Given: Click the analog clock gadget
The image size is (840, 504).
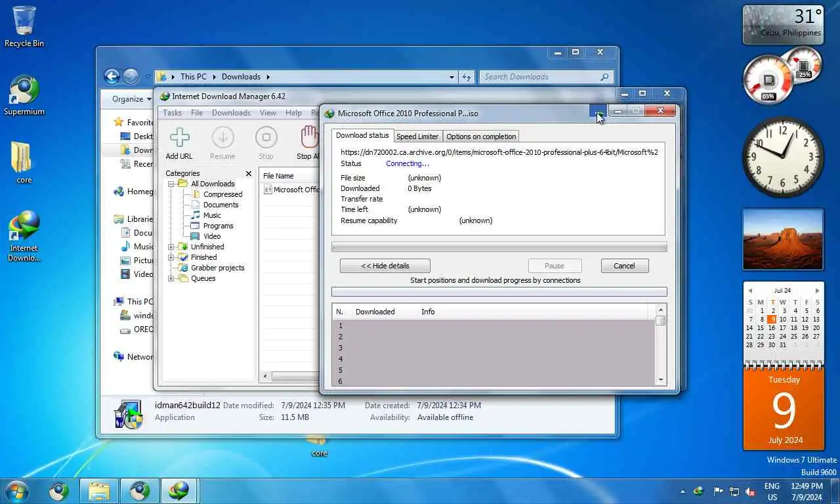Looking at the screenshot, I should 783,157.
